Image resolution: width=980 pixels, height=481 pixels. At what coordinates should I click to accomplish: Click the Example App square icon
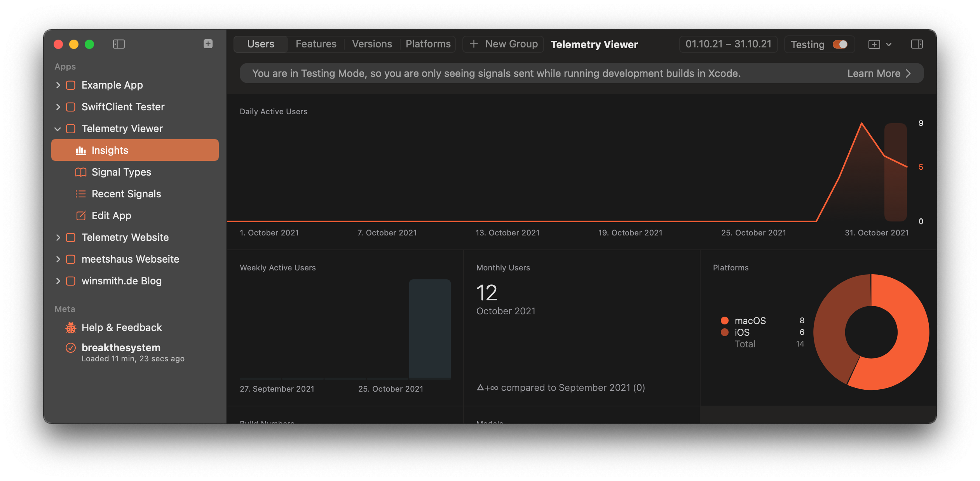point(71,85)
